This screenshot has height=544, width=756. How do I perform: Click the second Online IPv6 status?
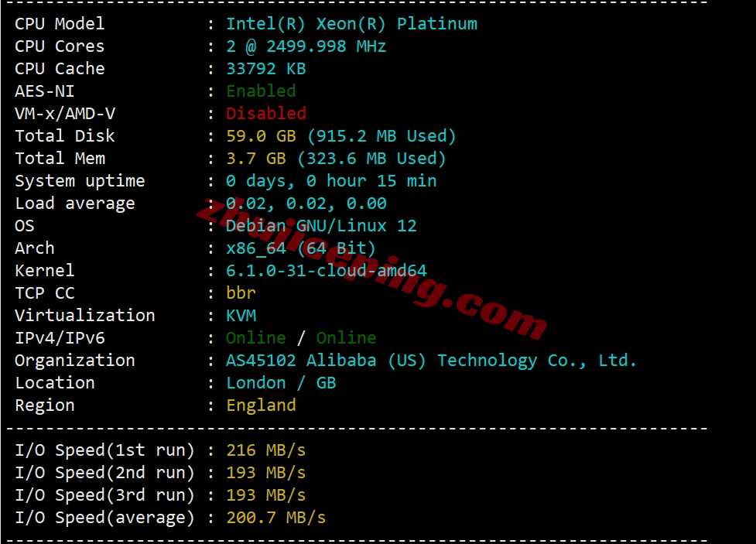tap(346, 337)
